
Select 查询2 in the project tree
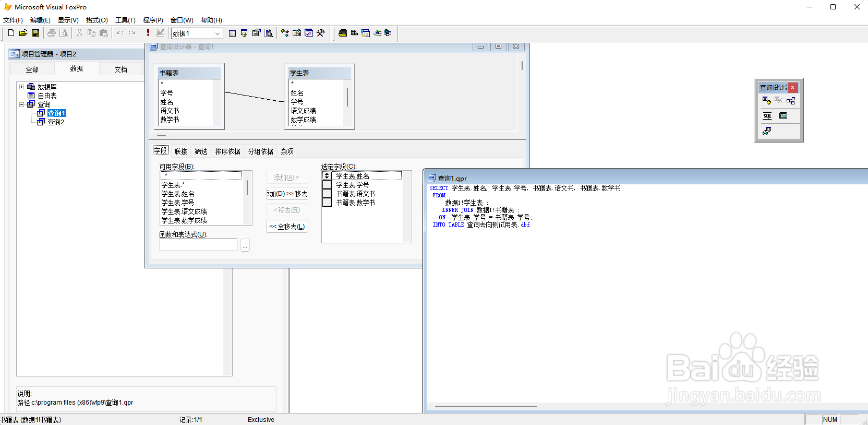[56, 122]
